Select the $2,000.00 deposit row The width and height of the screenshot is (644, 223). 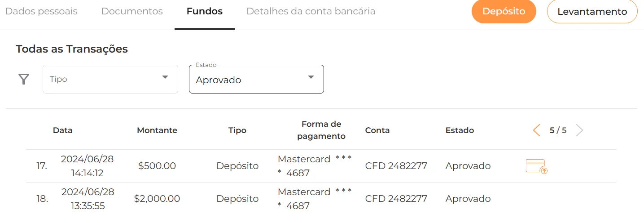click(x=157, y=199)
